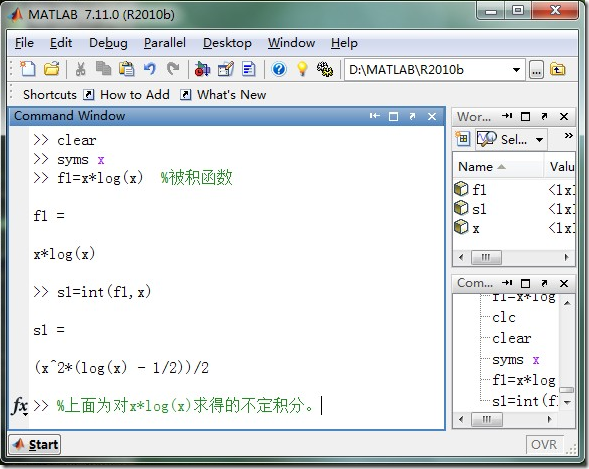Undock the Workspace panel
This screenshot has height=469, width=589.
(544, 116)
